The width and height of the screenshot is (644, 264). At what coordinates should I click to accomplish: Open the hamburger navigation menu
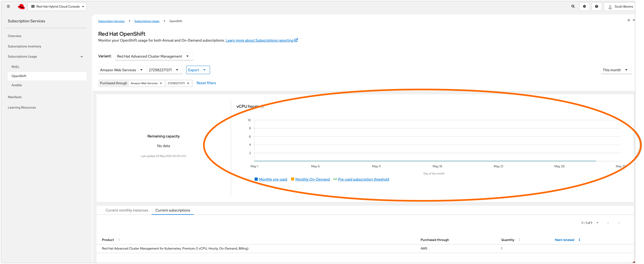(8, 6)
